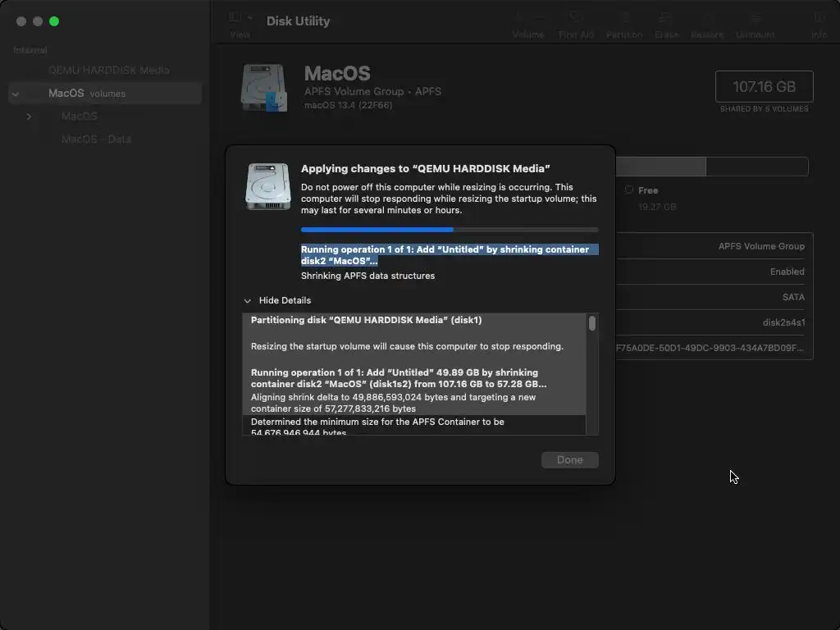Click 'Resizing the startup volume' log warning
This screenshot has height=630, width=840.
[407, 347]
